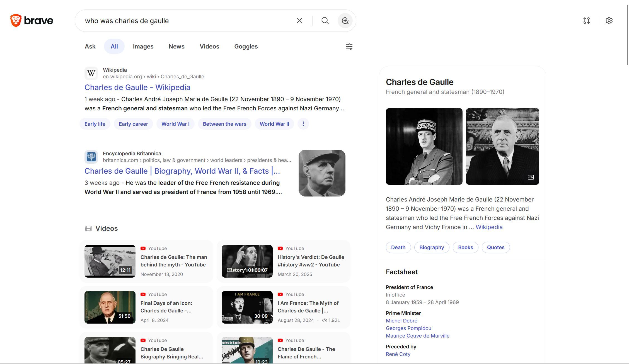The height and width of the screenshot is (364, 629).
Task: Open Charles de Gaulle - Wikipedia result
Action: pyautogui.click(x=137, y=87)
